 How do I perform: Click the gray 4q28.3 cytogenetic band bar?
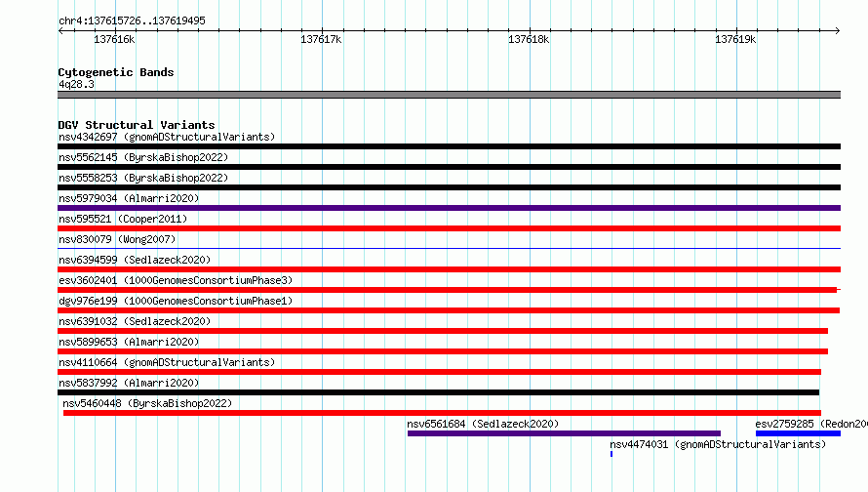click(449, 95)
